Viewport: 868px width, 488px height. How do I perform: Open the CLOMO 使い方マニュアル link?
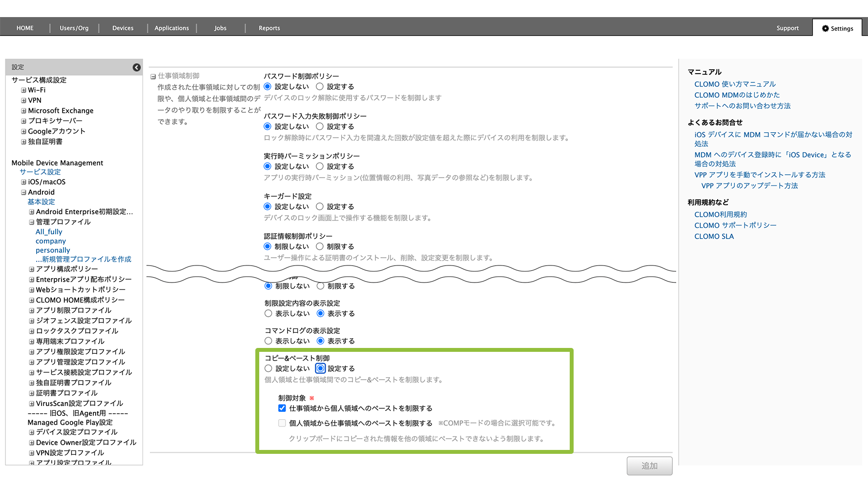tap(735, 84)
